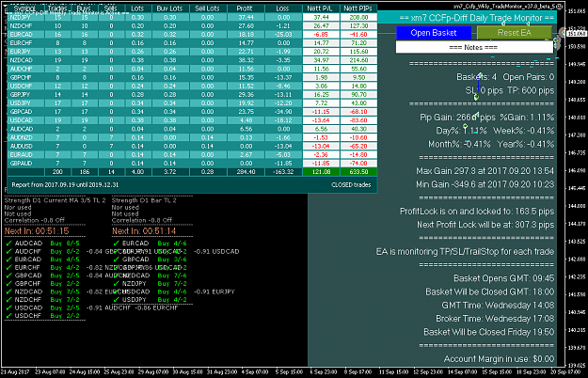Click the checkmark beside EURCHF Buy 4/-2
The height and width of the screenshot is (378, 588).
point(9,267)
